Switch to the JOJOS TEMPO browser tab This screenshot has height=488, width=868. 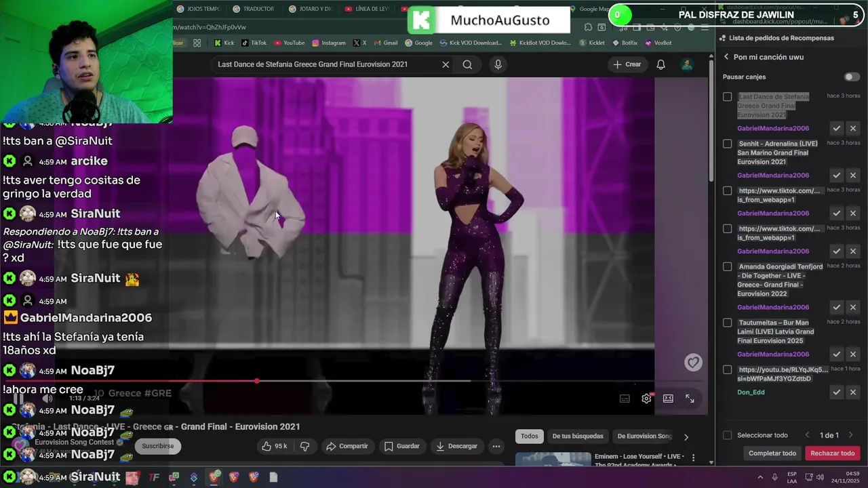(x=198, y=9)
